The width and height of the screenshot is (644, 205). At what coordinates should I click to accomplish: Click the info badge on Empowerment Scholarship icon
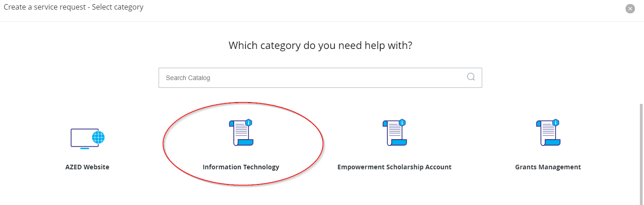pyautogui.click(x=402, y=123)
